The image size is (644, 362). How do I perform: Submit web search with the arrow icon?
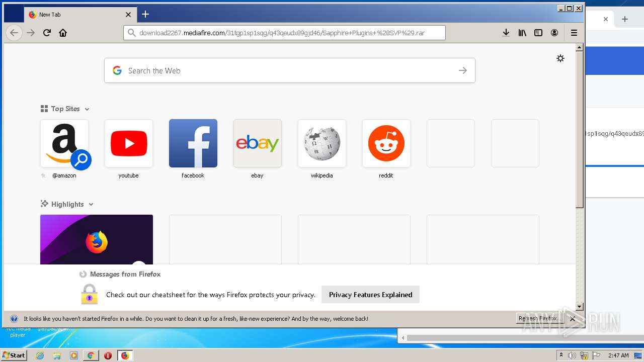pyautogui.click(x=463, y=70)
